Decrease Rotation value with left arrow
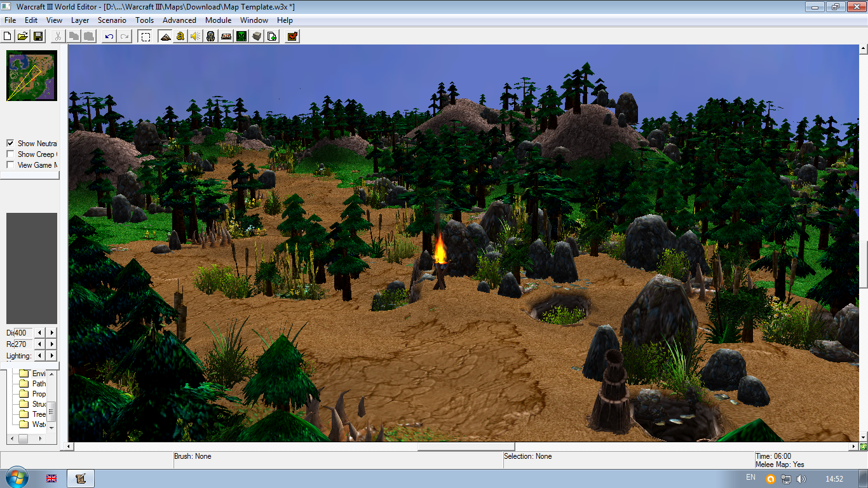868x488 pixels. pos(40,344)
